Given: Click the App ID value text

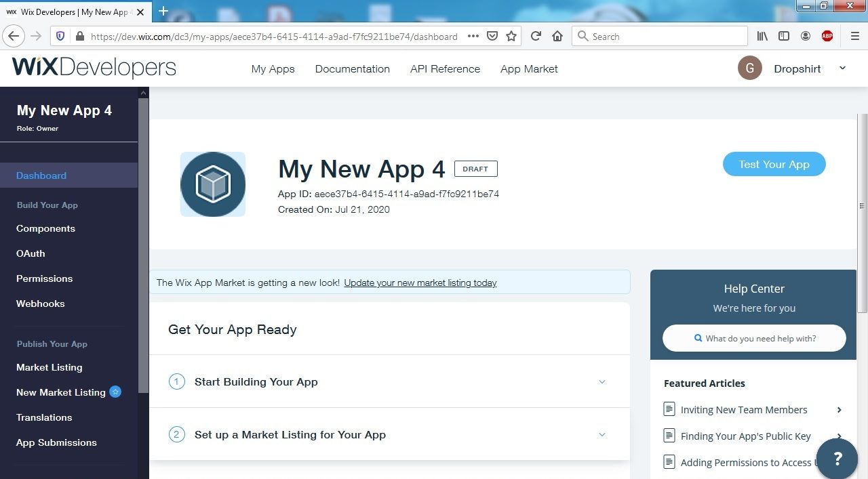Looking at the screenshot, I should point(407,194).
